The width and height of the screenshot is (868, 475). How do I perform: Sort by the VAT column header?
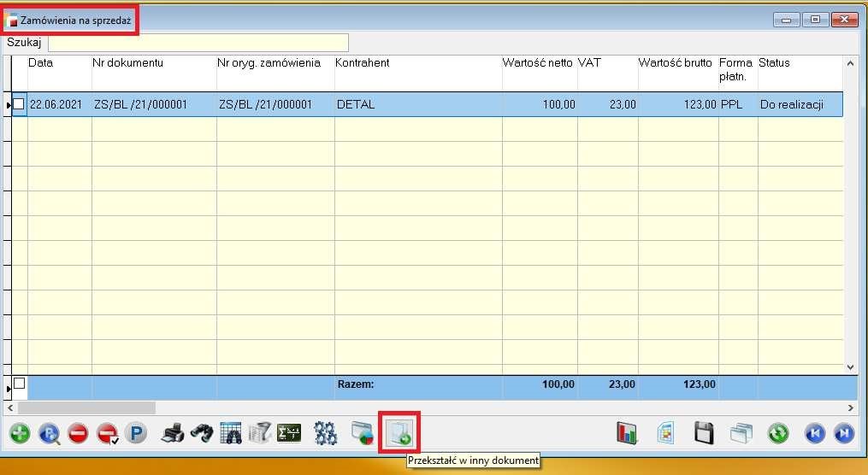tap(589, 62)
